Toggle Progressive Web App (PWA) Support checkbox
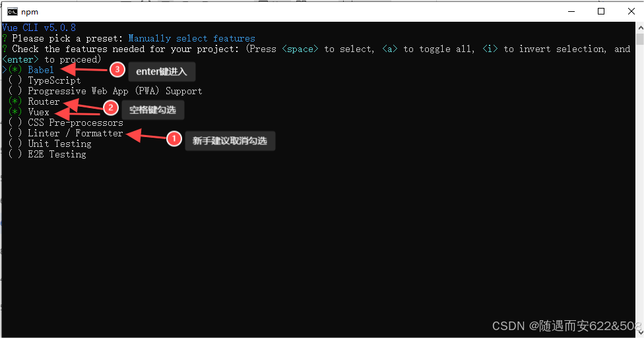644x338 pixels. coord(15,91)
